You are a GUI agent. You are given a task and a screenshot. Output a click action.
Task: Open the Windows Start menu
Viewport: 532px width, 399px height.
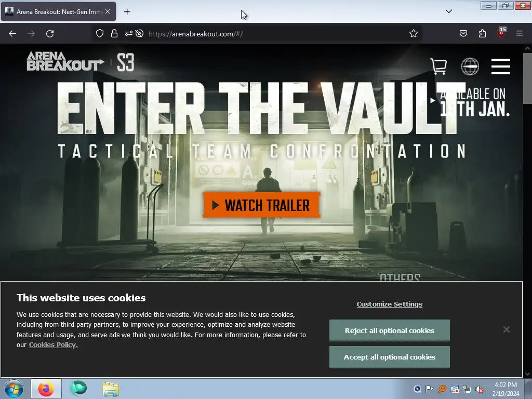[14, 389]
